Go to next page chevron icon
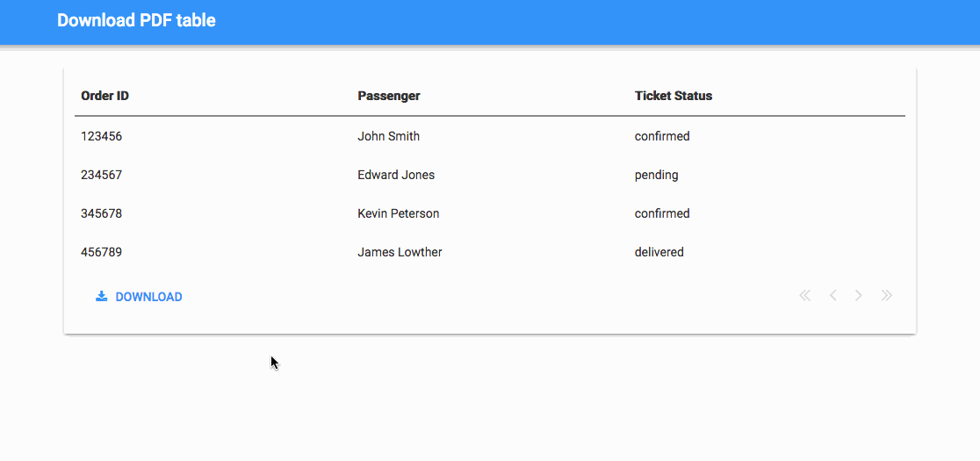Viewport: 980px width, 461px height. click(859, 296)
